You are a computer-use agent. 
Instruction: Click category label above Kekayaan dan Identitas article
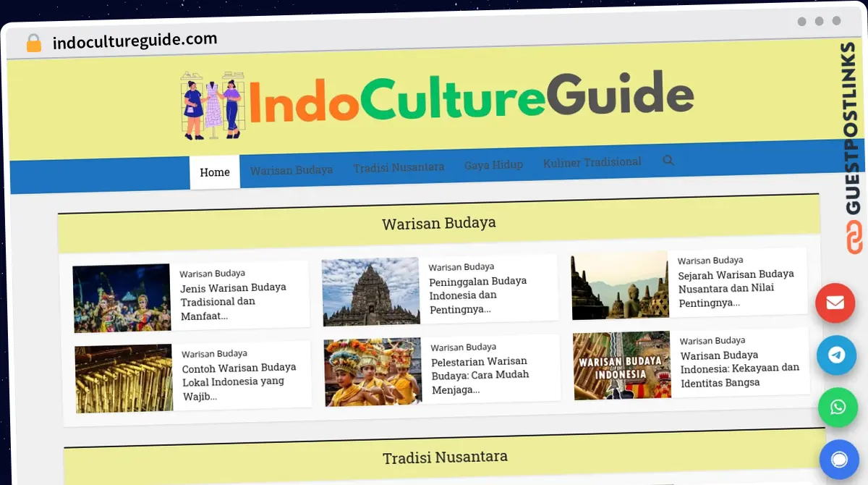[712, 341]
